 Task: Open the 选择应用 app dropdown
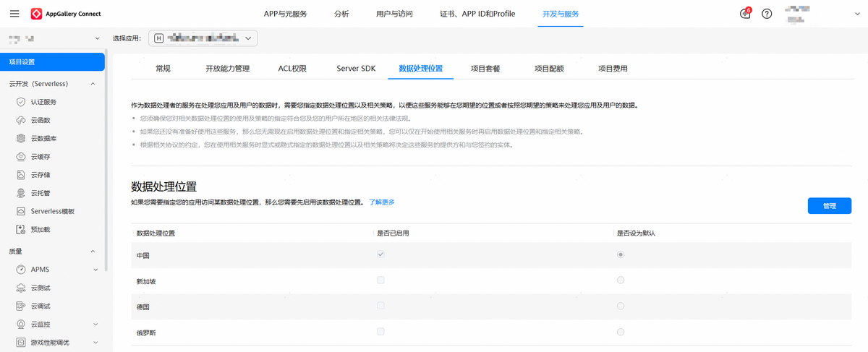203,38
